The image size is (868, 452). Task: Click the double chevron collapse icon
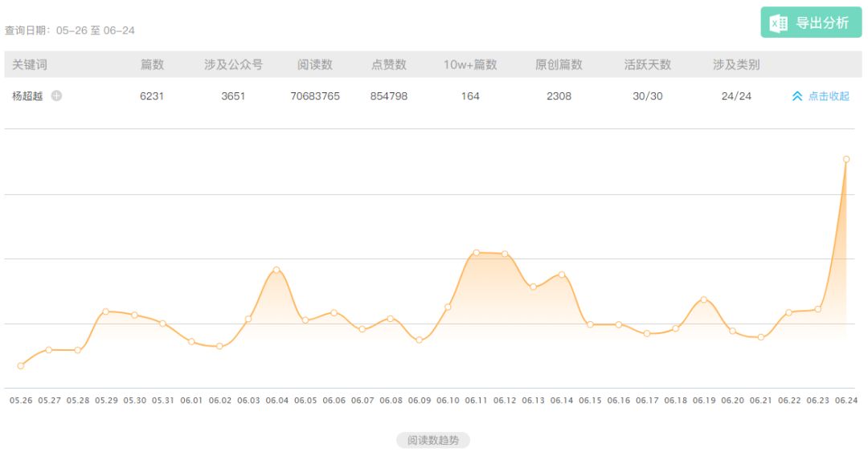(x=797, y=96)
